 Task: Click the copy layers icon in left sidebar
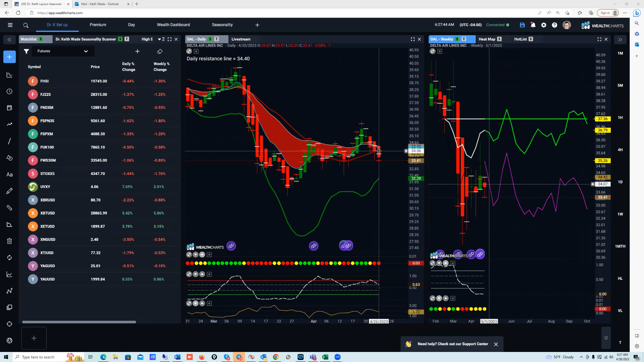click(x=9, y=307)
